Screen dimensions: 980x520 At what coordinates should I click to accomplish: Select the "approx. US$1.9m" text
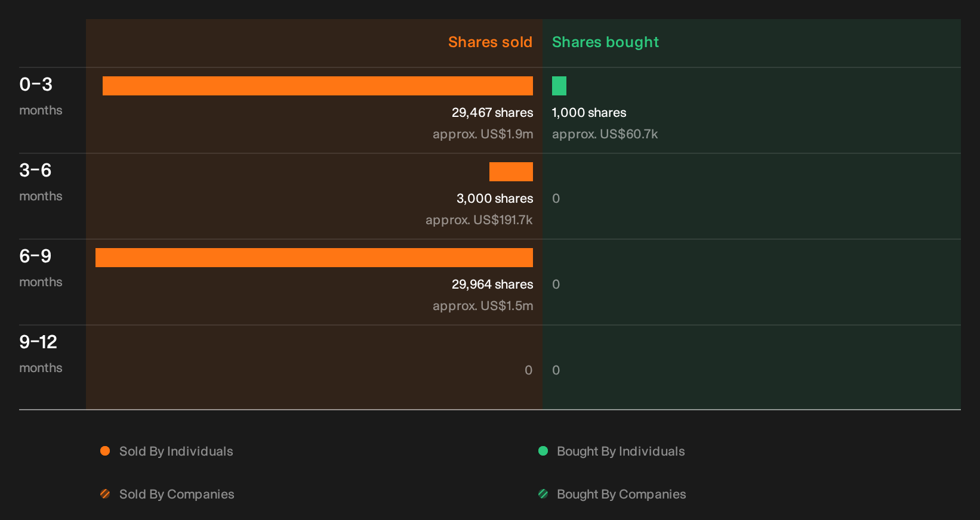pyautogui.click(x=483, y=134)
